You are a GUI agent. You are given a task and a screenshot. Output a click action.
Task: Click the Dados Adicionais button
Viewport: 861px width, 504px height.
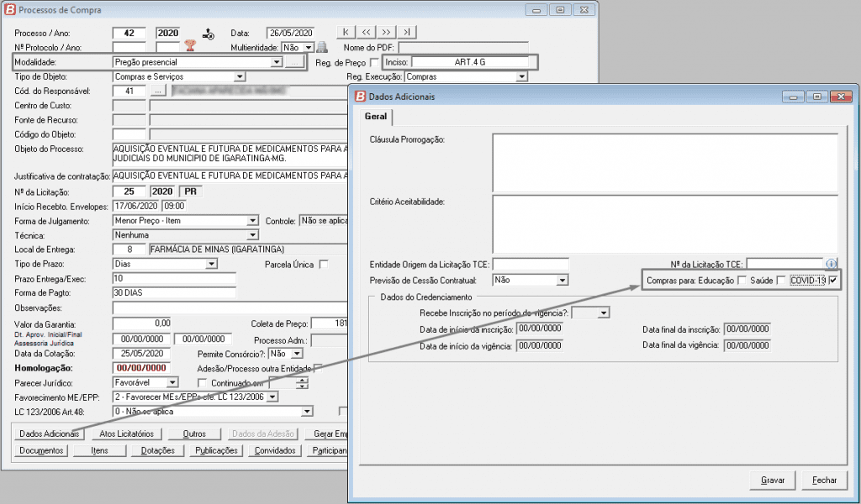tap(50, 433)
